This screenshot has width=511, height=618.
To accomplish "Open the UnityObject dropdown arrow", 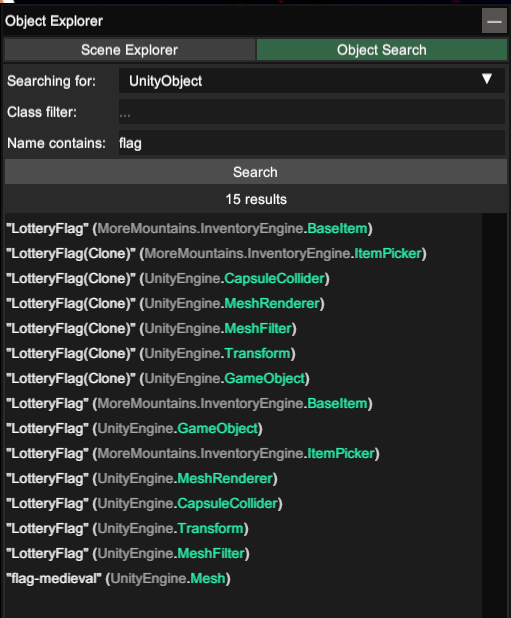I will (x=487, y=79).
